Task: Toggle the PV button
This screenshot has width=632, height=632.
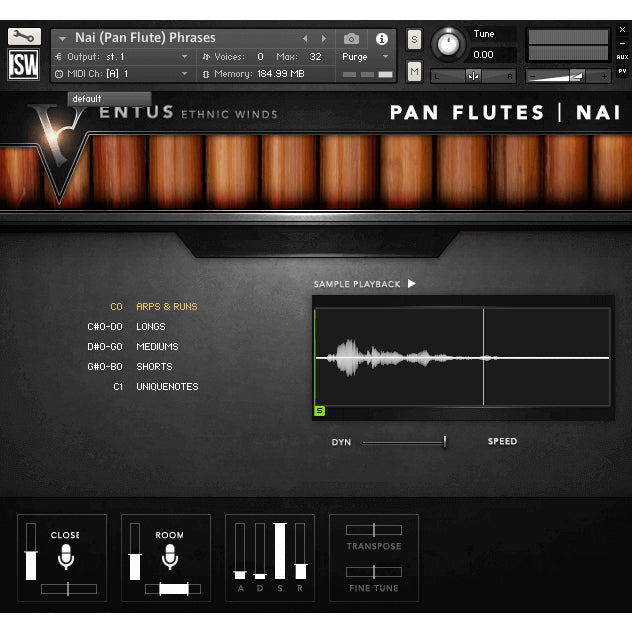Action: tap(622, 71)
